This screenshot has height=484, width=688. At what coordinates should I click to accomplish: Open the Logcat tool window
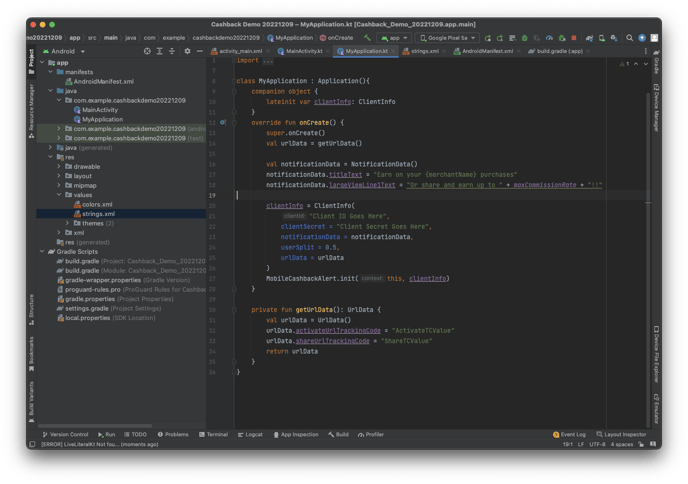point(251,435)
